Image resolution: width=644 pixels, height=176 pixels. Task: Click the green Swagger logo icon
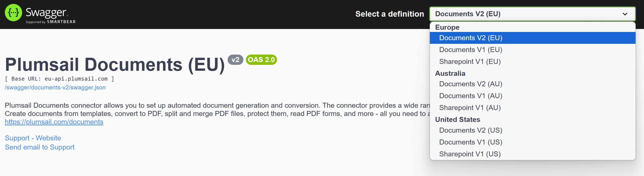pos(13,13)
